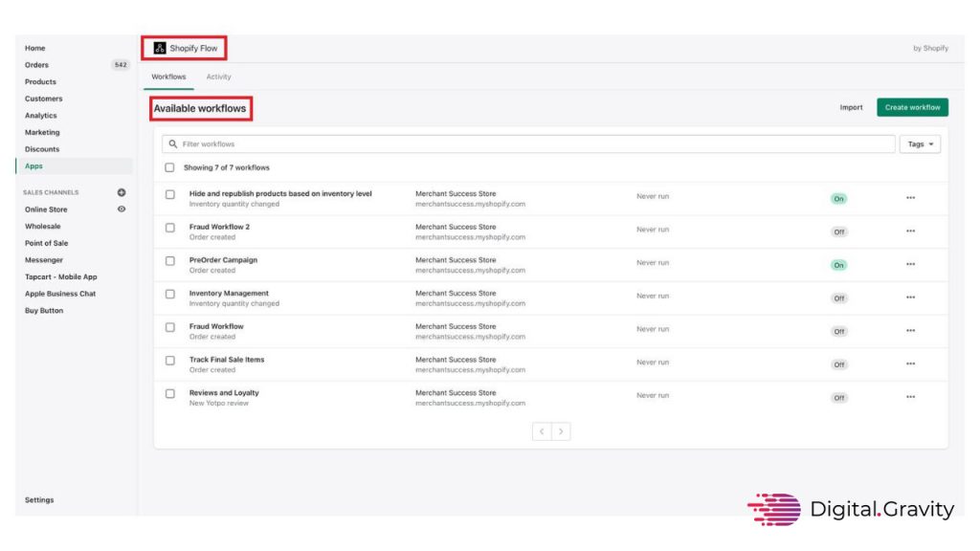
Task: Toggle the On status of PreOrder Campaign
Action: tap(839, 265)
